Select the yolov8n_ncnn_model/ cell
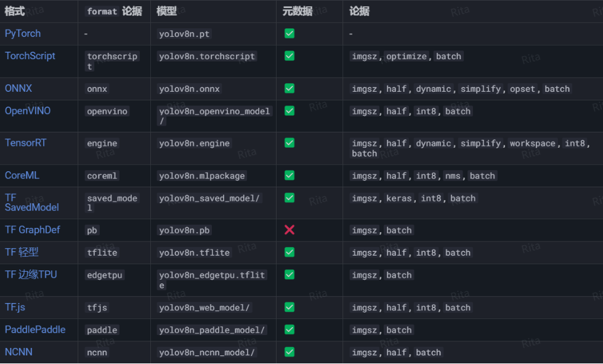Screen dimensions: 603x364 [207, 352]
